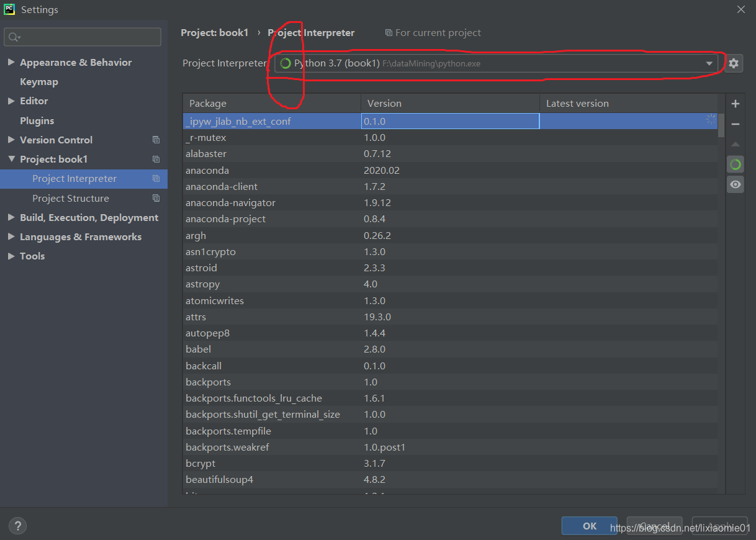Close the Settings dialog
The height and width of the screenshot is (540, 756).
click(x=741, y=9)
